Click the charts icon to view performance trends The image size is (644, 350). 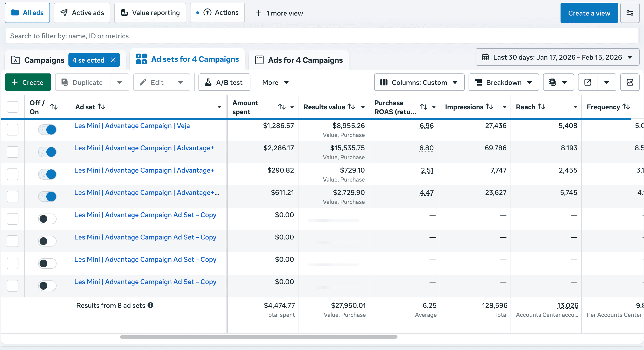tap(630, 82)
